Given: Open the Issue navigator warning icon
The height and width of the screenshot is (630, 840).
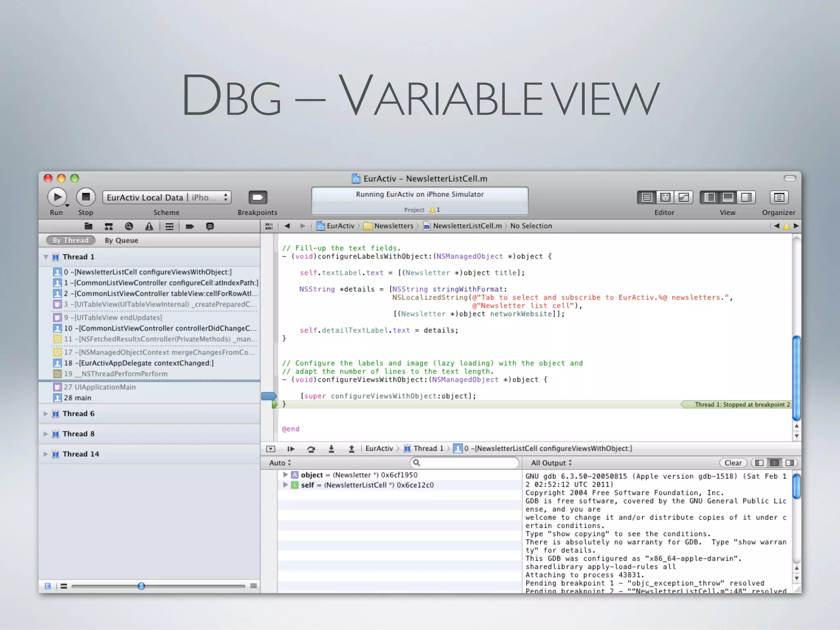Looking at the screenshot, I should pyautogui.click(x=149, y=226).
